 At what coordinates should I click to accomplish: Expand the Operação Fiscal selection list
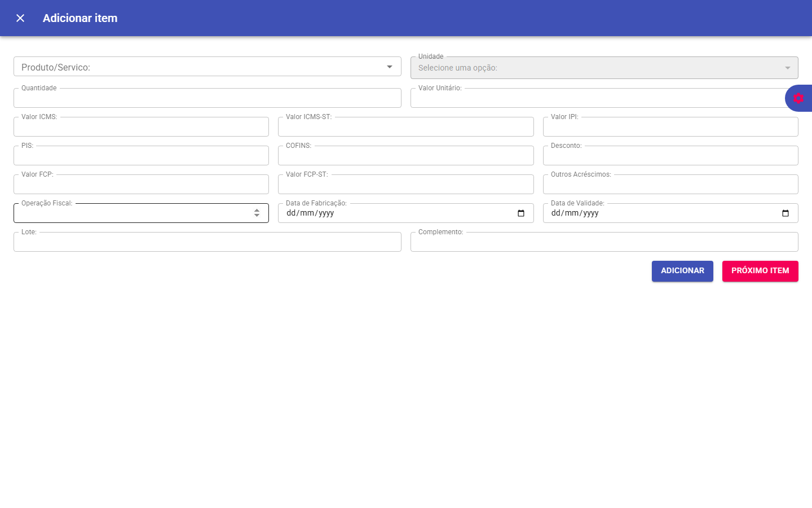(x=141, y=213)
